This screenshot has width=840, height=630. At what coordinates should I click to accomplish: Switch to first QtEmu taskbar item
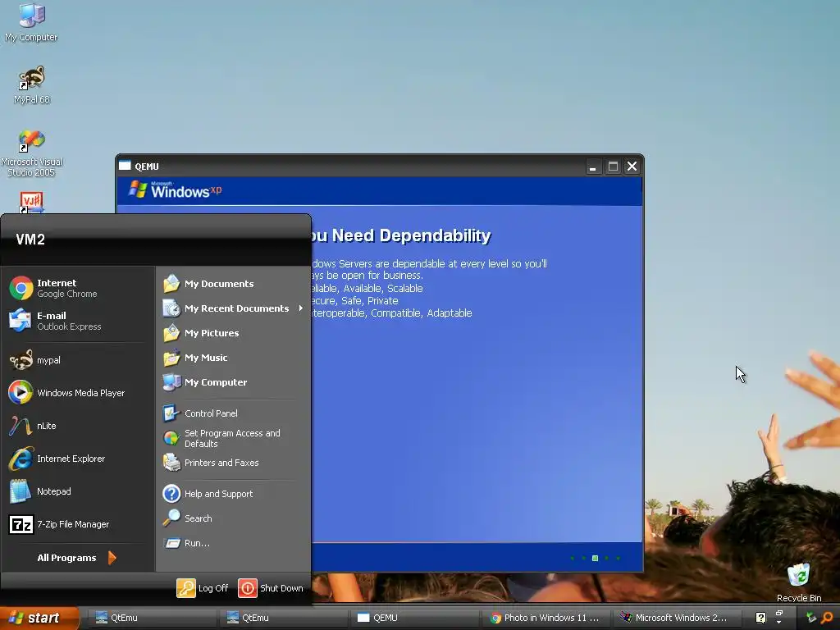click(x=152, y=618)
